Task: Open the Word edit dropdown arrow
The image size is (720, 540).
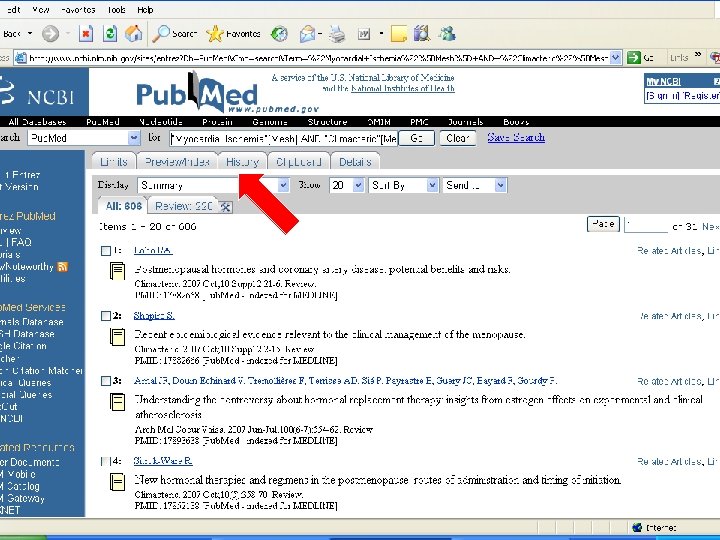Action: [x=381, y=34]
